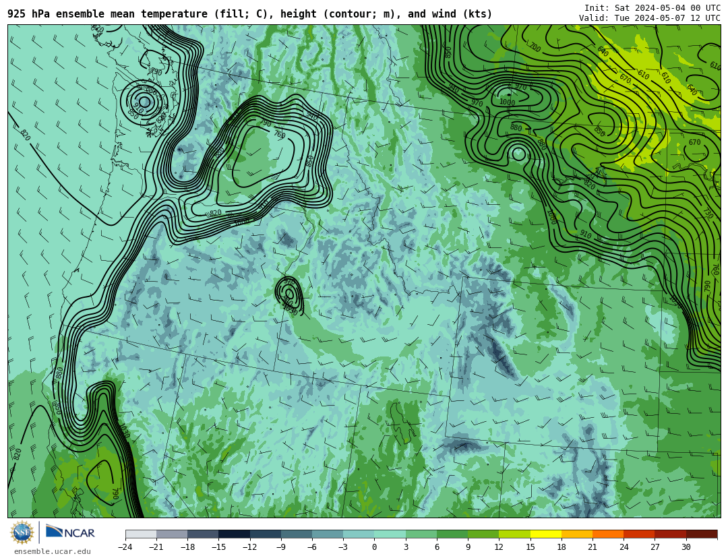Pick the mint swatch between 0 and 3
This screenshot has height=560, width=728.
pos(390,534)
